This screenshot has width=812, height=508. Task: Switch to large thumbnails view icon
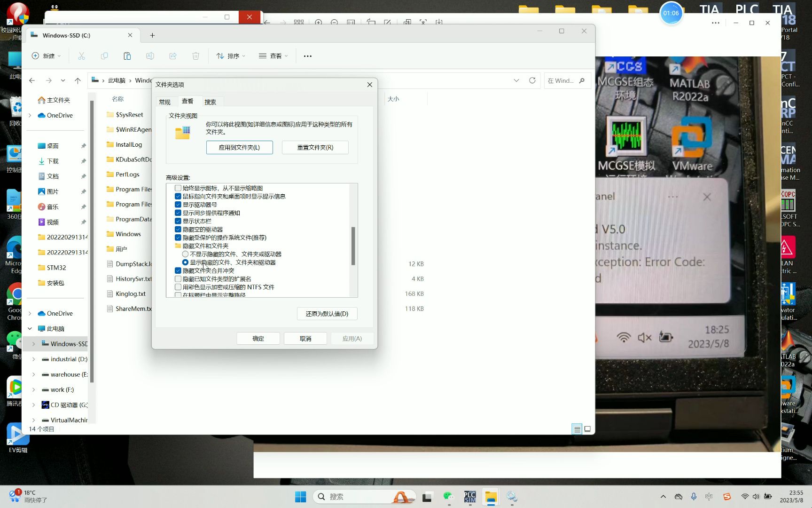tap(587, 429)
